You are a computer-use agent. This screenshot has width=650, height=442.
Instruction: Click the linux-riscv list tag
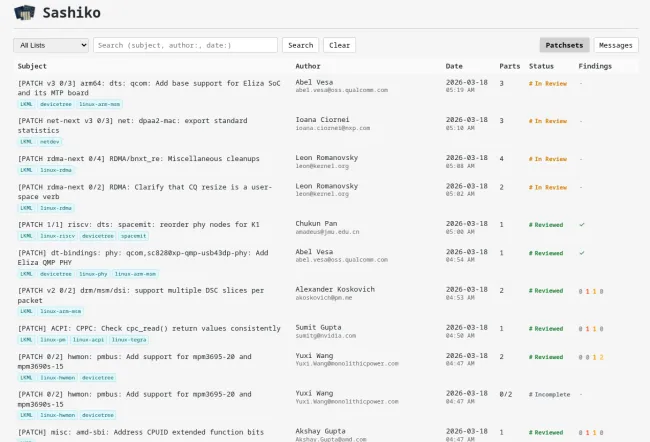(57, 236)
